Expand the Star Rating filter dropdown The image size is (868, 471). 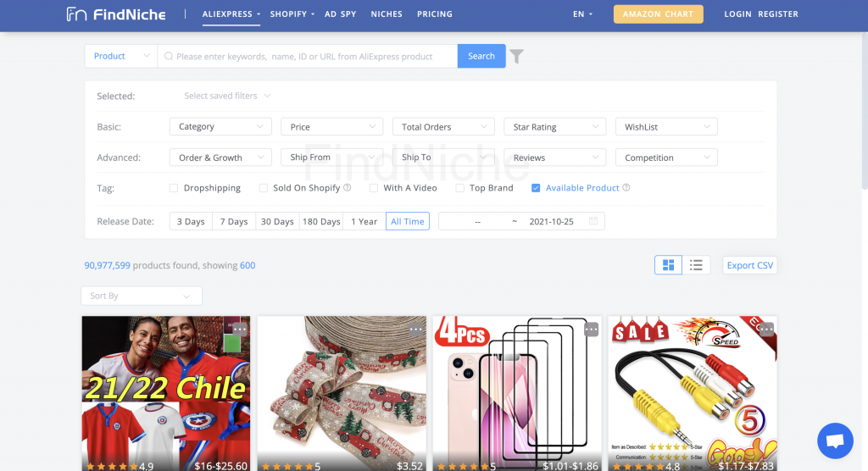click(x=554, y=127)
